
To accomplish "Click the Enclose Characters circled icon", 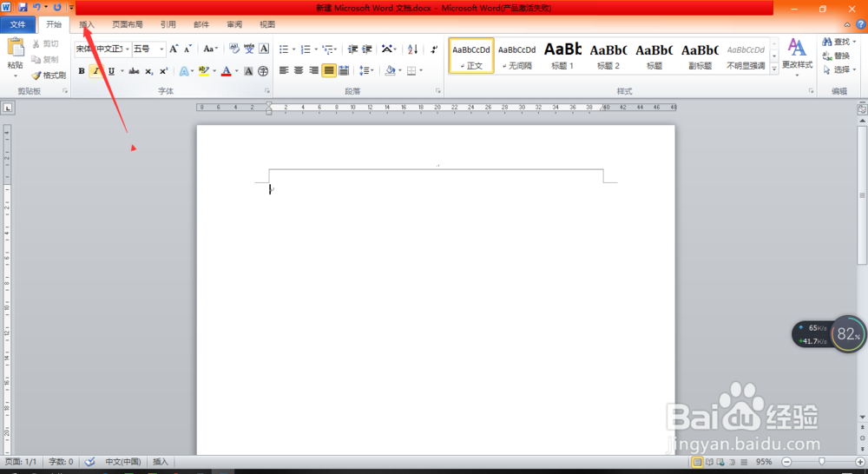I will tap(264, 71).
